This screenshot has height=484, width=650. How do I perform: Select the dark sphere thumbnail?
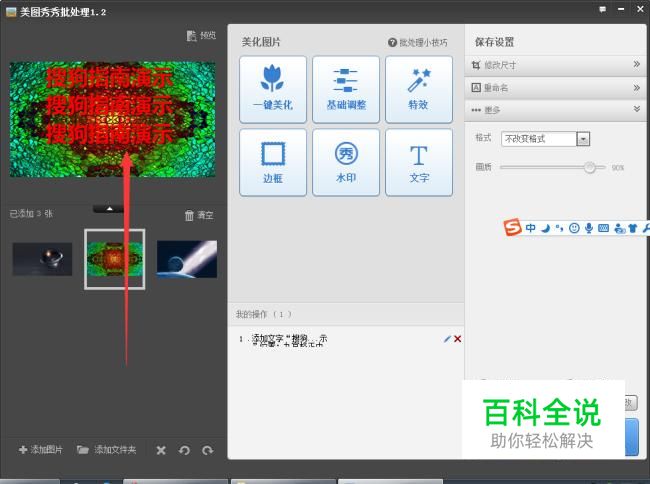point(42,259)
